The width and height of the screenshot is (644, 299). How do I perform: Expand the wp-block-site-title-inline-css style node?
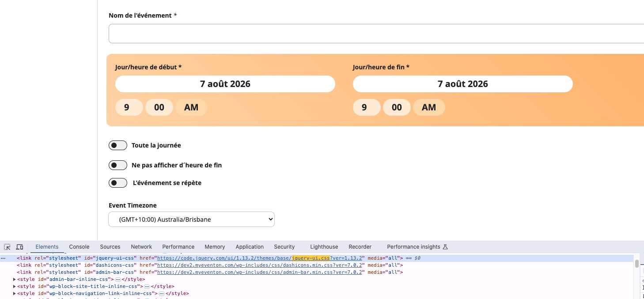(15, 286)
